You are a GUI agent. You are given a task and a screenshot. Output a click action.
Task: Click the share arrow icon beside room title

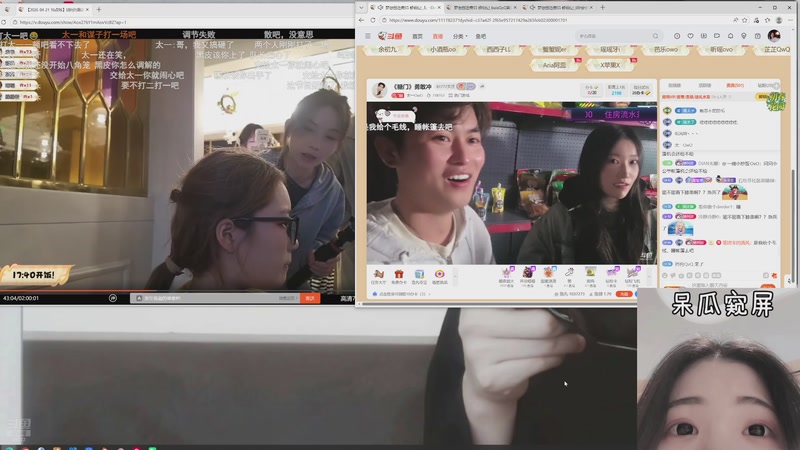pyautogui.click(x=482, y=87)
